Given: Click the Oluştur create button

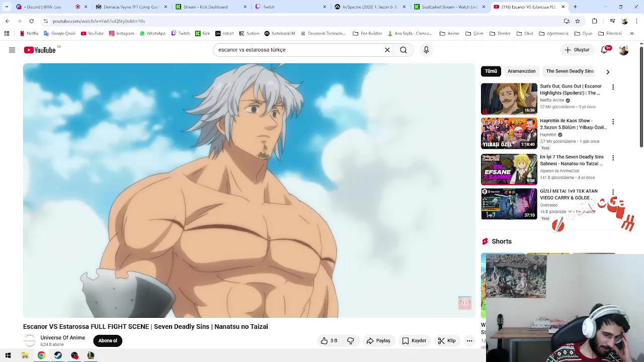Looking at the screenshot, I should coord(577,50).
